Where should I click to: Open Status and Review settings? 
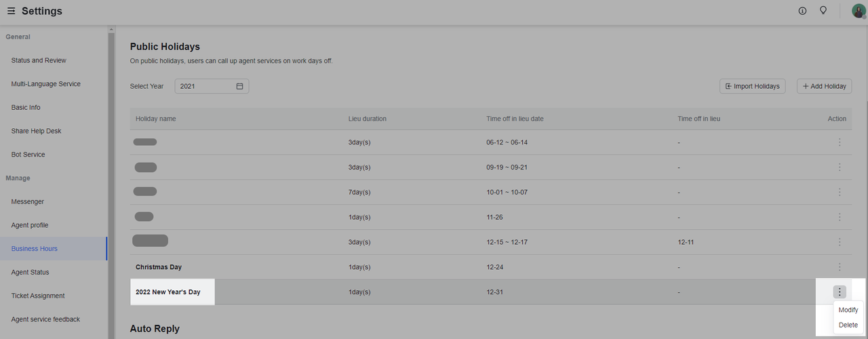coord(39,60)
